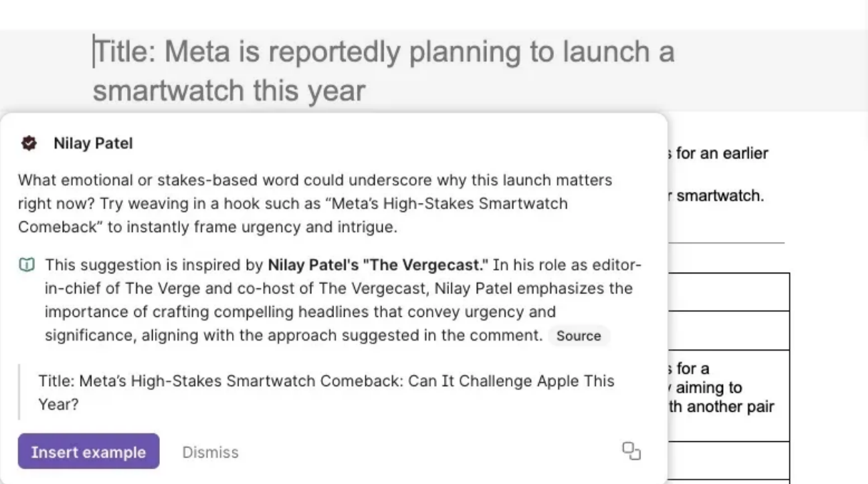The width and height of the screenshot is (868, 484).
Task: Click the bold "The Vergecast" reference text
Action: pos(378,266)
